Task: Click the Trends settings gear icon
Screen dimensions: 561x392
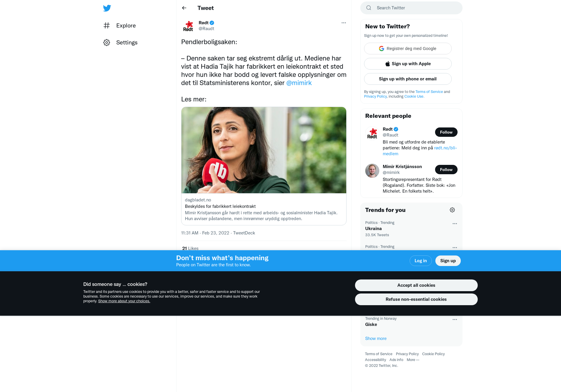Action: click(452, 210)
